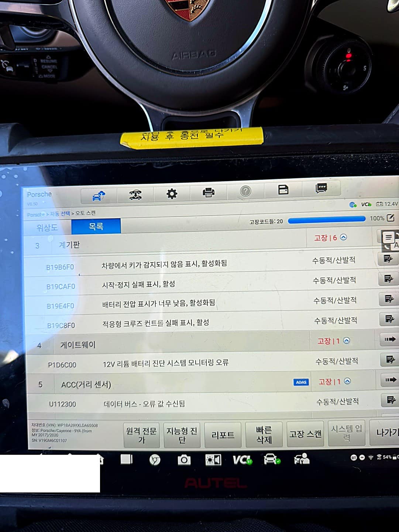Image resolution: width=399 pixels, height=532 pixels.
Task: Save the scan with the floppy icon
Action: [x=283, y=190]
